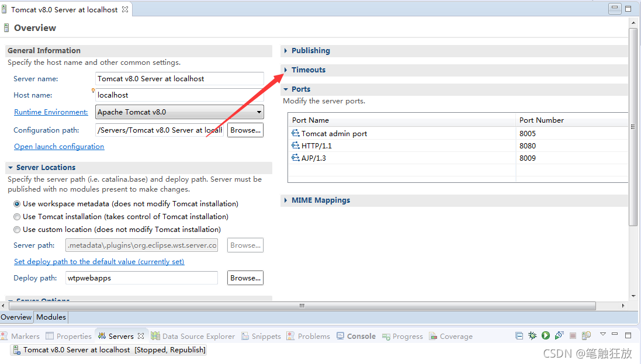The width and height of the screenshot is (641, 364).
Task: Click Open launch configuration link
Action: (x=59, y=147)
